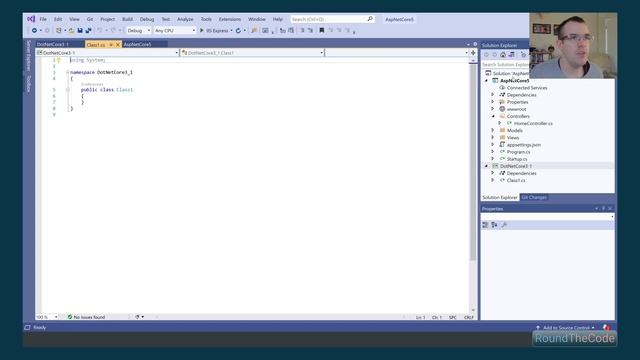The width and height of the screenshot is (640, 360).
Task: Select HomeController.cs in Solution Explorer
Action: tap(533, 123)
